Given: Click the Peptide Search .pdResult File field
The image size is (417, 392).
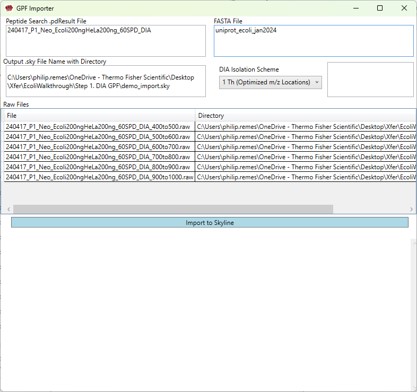Looking at the screenshot, I should tap(106, 41).
